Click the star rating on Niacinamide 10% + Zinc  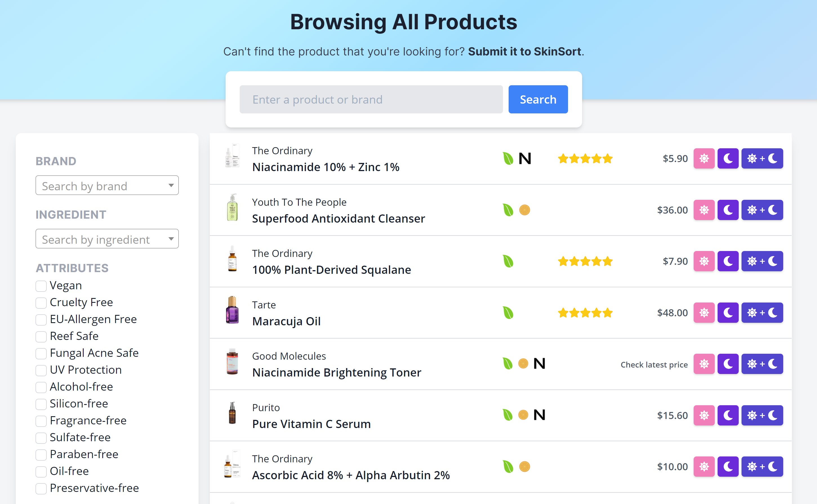click(x=585, y=159)
